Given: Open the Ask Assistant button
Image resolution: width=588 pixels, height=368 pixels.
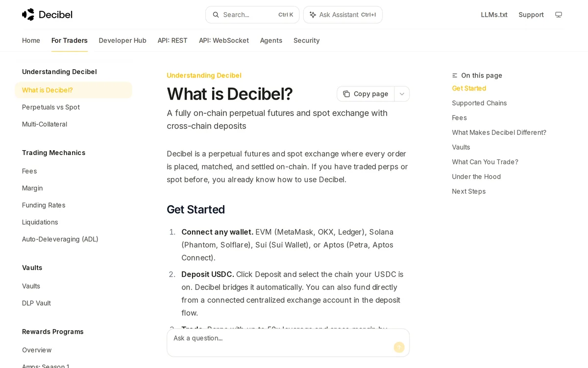Looking at the screenshot, I should [343, 15].
